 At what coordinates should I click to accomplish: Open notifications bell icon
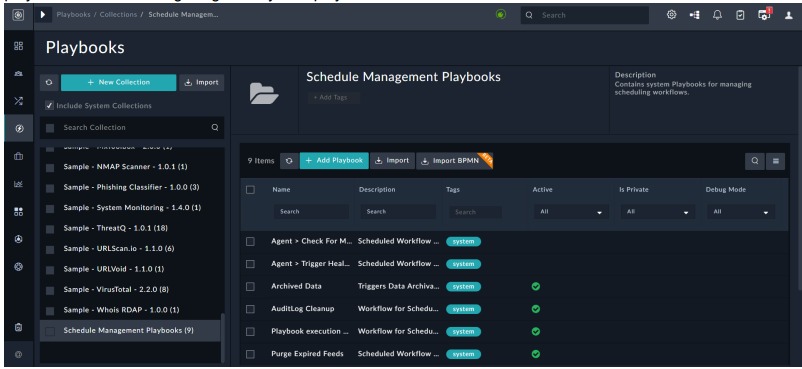click(717, 15)
